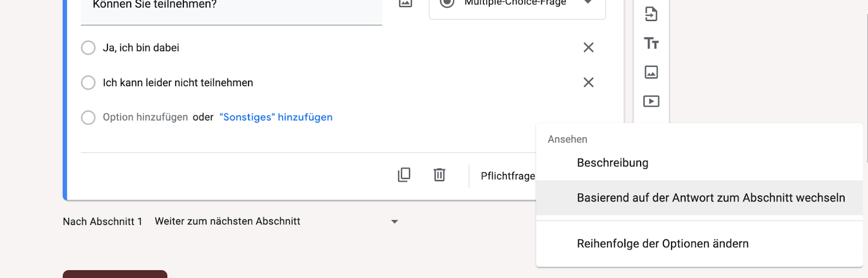Select "Basierend auf der Antwort zum Abschnitt wechseln"

(x=711, y=198)
